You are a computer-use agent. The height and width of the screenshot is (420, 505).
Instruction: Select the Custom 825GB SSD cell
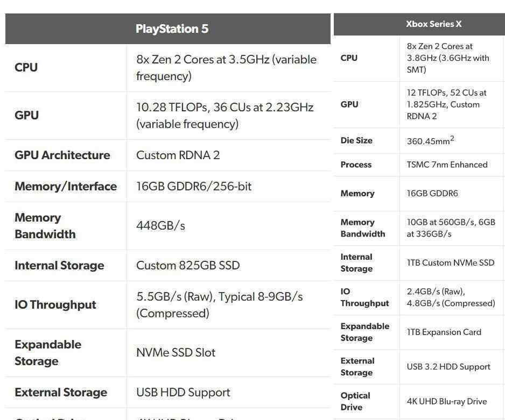188,265
